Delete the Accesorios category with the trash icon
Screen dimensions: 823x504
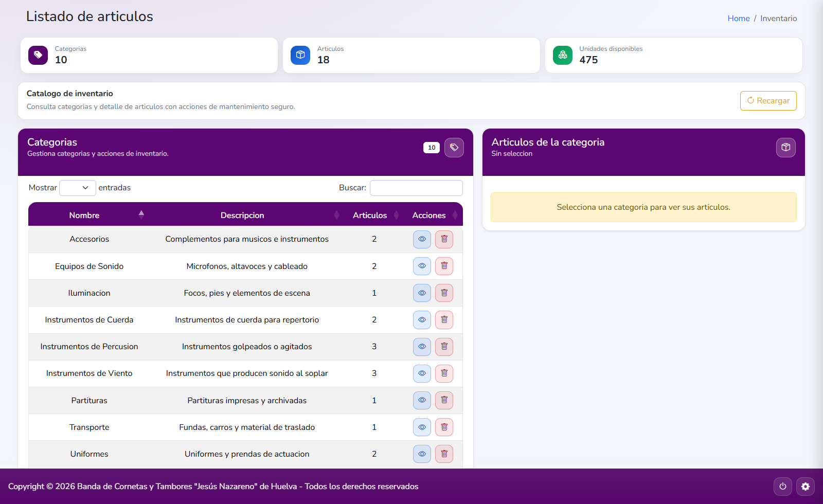[444, 239]
